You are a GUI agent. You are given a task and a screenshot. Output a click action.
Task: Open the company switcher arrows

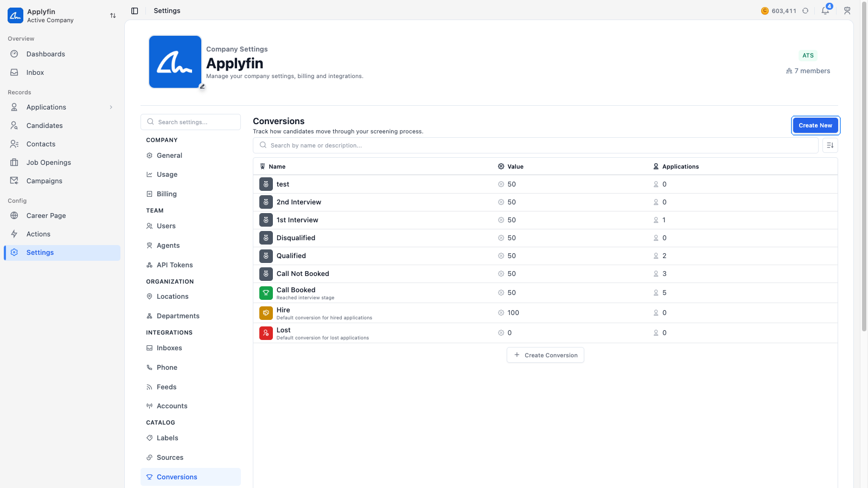tap(113, 16)
